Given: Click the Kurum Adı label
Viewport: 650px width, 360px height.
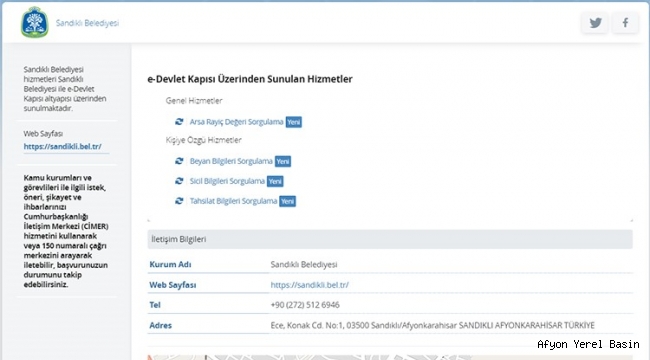Looking at the screenshot, I should [x=170, y=265].
